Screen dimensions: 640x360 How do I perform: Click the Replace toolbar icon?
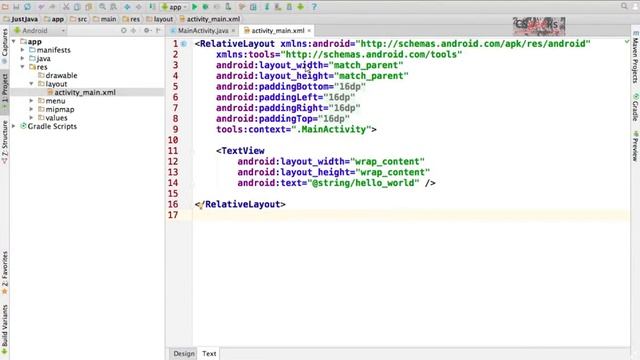[x=113, y=7]
